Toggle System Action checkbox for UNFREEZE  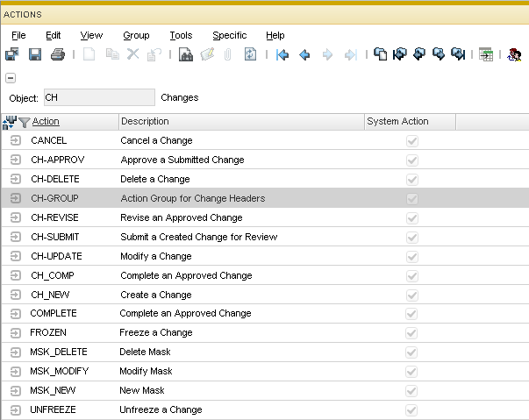411,410
